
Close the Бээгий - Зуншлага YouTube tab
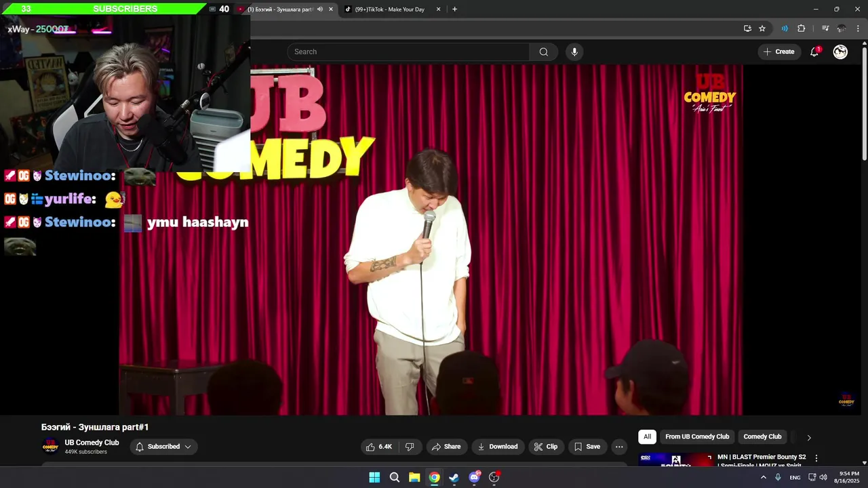pos(331,9)
